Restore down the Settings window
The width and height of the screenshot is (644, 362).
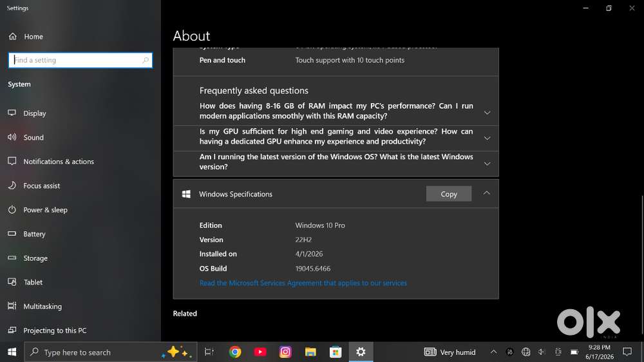pyautogui.click(x=609, y=8)
